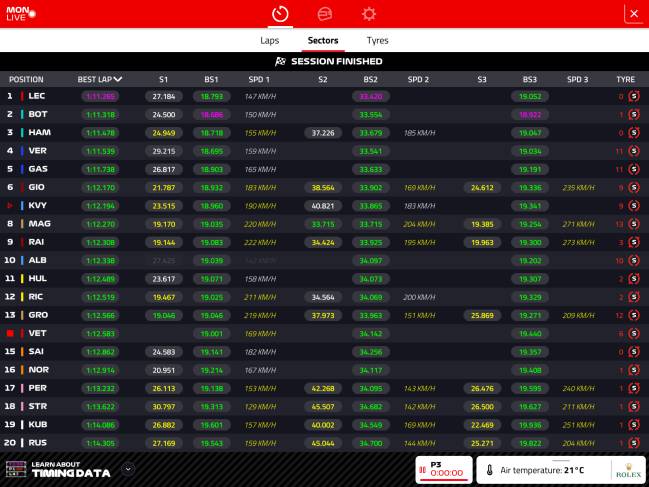This screenshot has width=649, height=487.
Task: Click the Rolex logo
Action: [628, 470]
